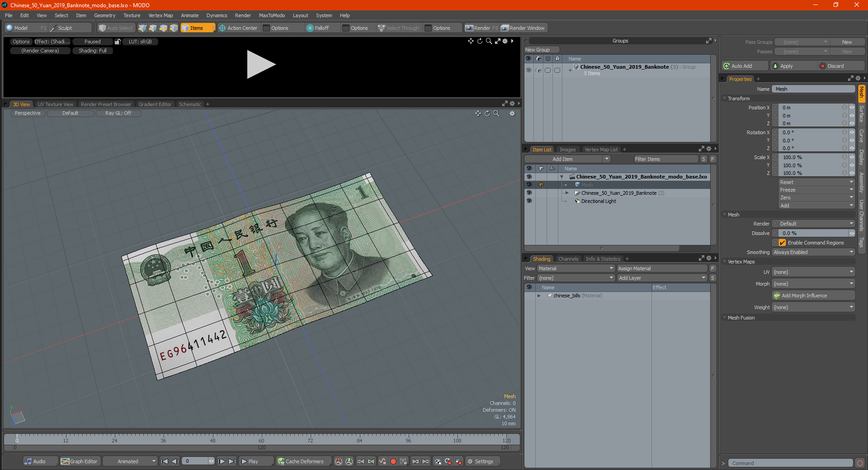868x470 pixels.
Task: Click preview zoom magnifier icon
Action: pyautogui.click(x=489, y=41)
